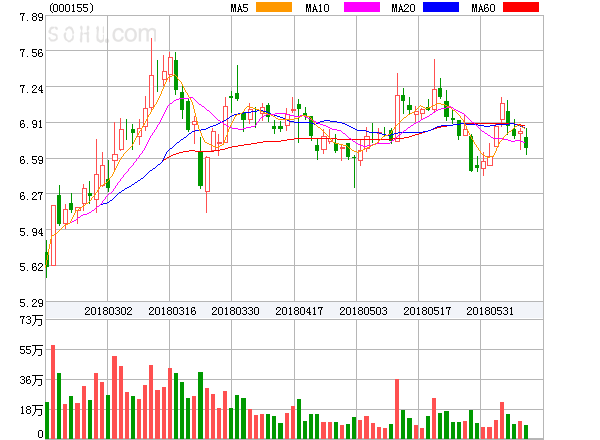
Task: Click the red volume bar reaching 36万 after 20180503
Action: point(397,409)
